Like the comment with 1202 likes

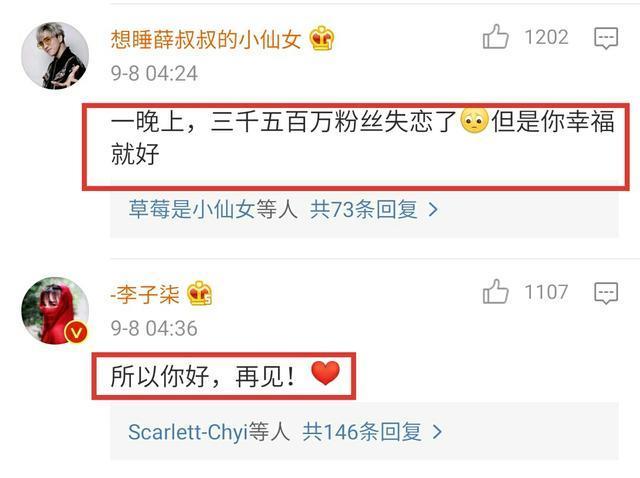click(x=496, y=37)
